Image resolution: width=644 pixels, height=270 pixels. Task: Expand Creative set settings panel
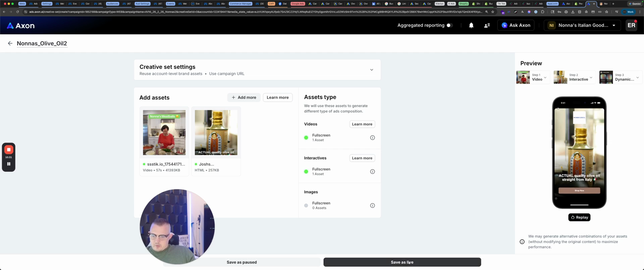371,70
